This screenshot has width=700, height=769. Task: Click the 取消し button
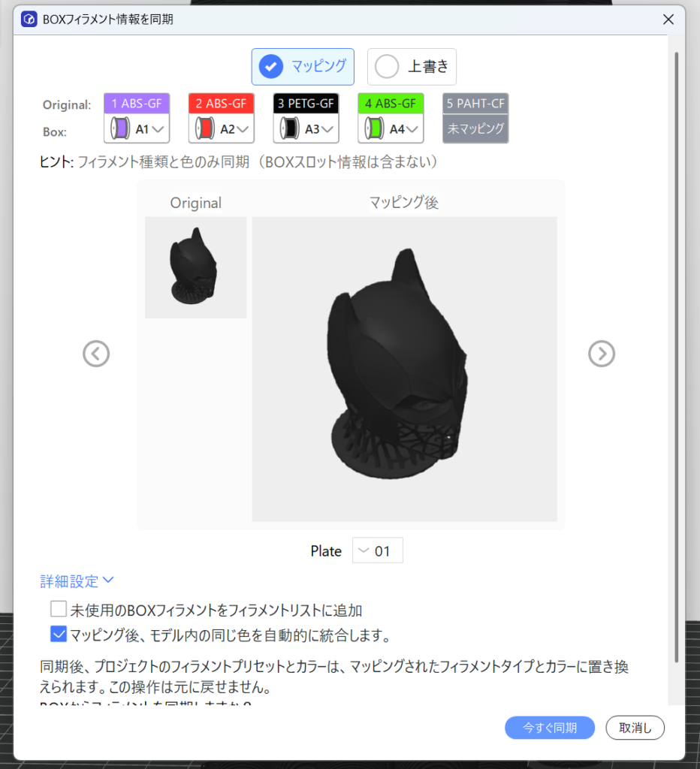tap(635, 728)
